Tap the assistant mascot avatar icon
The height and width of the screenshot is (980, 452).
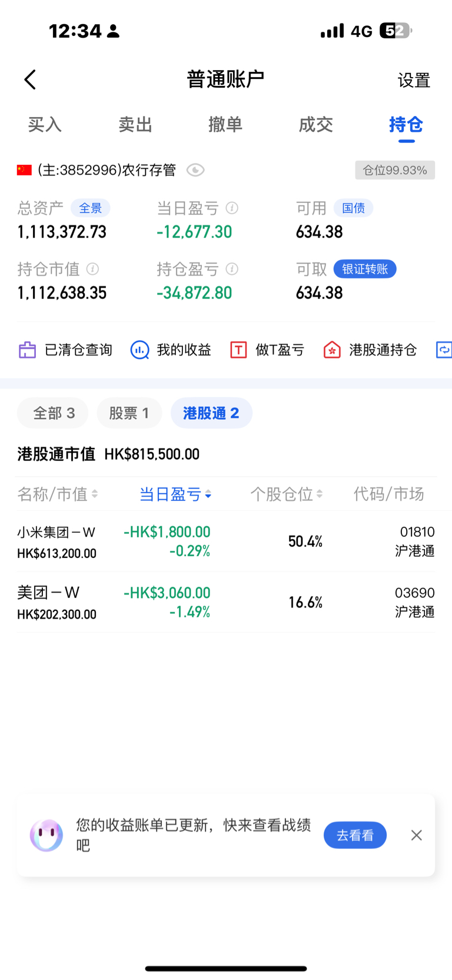46,835
